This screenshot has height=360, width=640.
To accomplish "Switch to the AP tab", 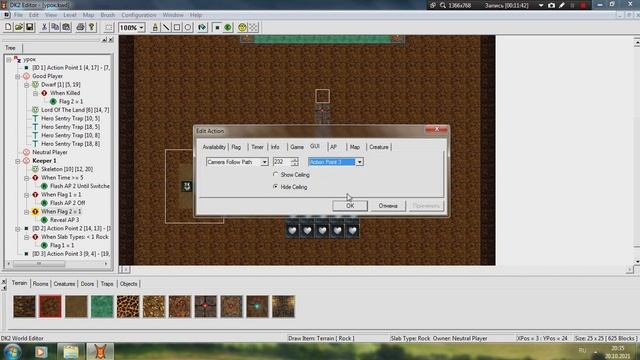I will pyautogui.click(x=333, y=147).
